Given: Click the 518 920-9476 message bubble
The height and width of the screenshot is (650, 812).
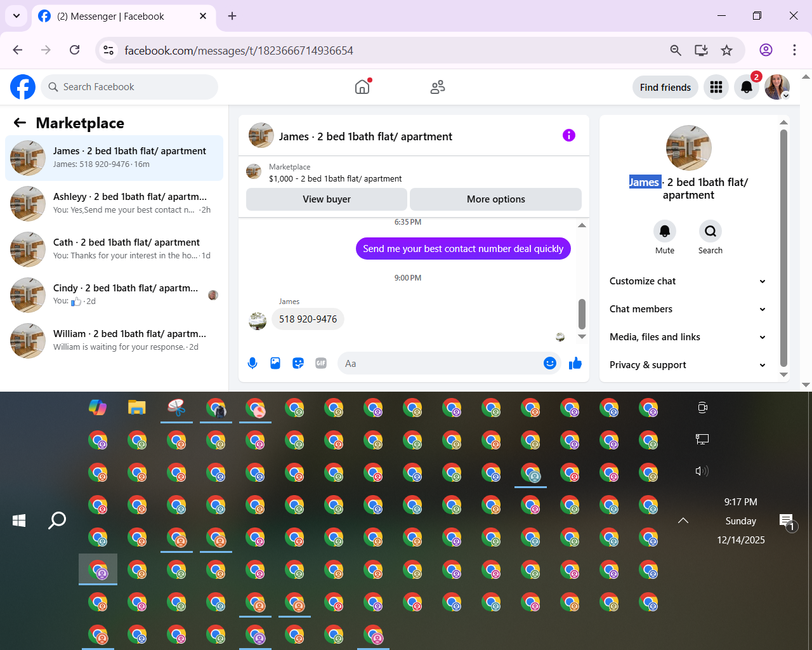Looking at the screenshot, I should (x=308, y=319).
